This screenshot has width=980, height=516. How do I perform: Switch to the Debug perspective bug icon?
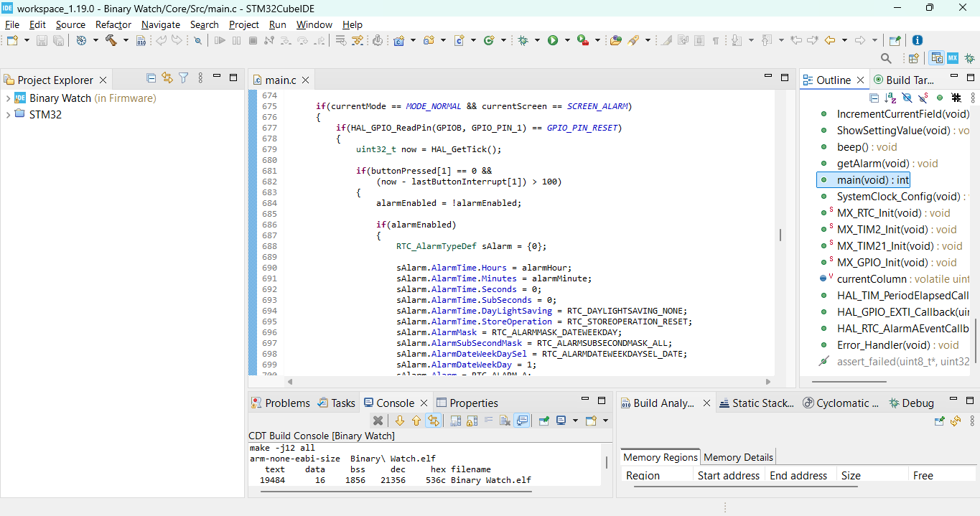969,58
